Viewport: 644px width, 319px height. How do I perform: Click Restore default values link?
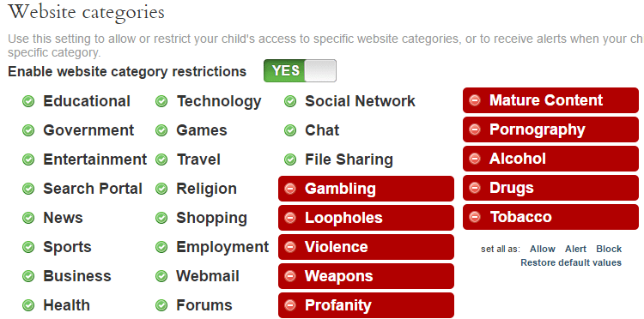[x=571, y=262]
